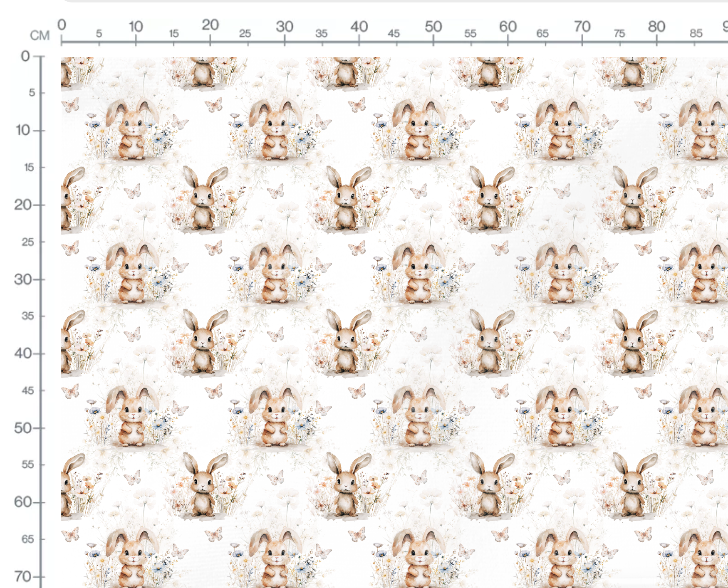Select the 40 mark on vertical ruler
This screenshot has width=728, height=588.
pos(23,353)
